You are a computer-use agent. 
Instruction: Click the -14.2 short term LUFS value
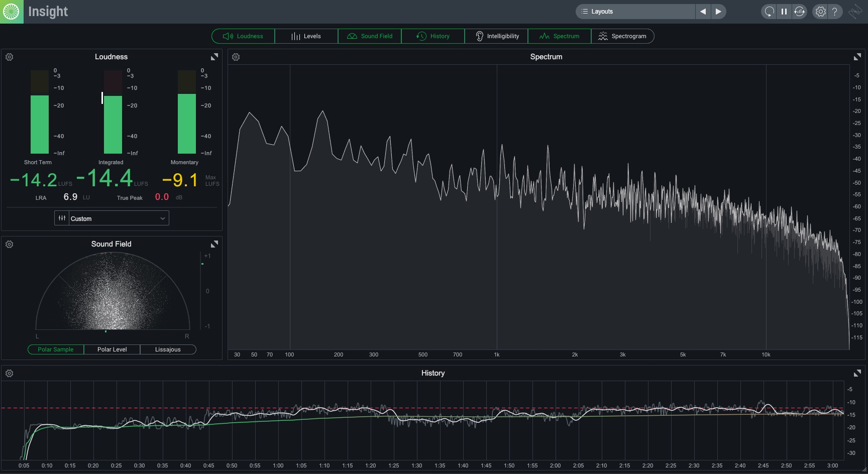(34, 180)
